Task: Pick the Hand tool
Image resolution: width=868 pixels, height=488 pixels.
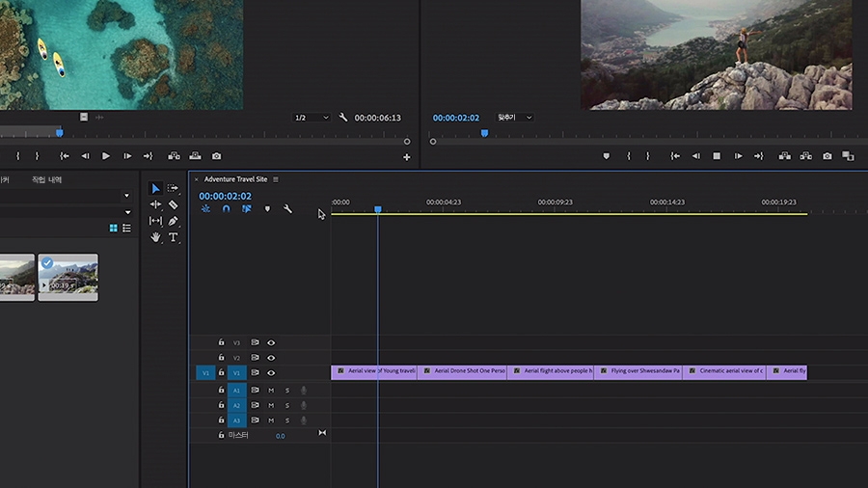Action: [x=155, y=237]
